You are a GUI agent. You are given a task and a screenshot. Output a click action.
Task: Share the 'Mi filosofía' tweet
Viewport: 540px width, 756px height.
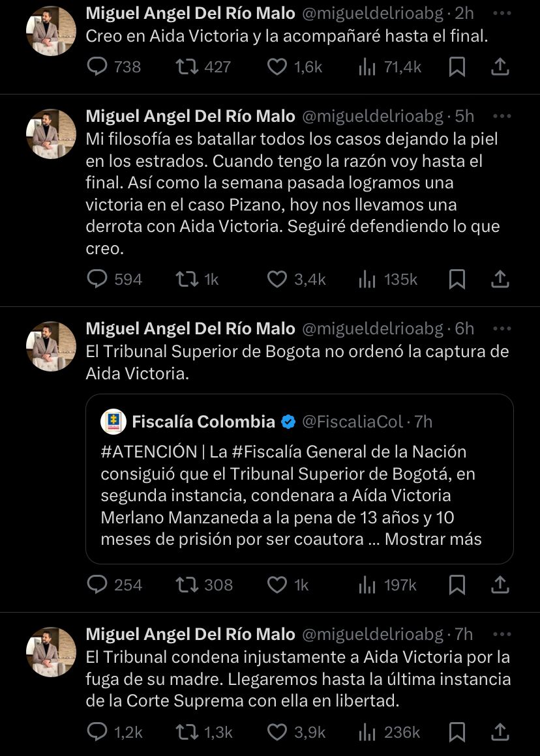click(500, 279)
